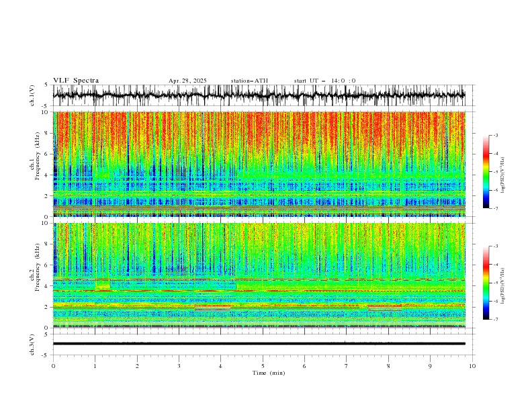Click the ch.2 frequency tick '10'
Viewport: 532px width, 411px height.
(45, 223)
